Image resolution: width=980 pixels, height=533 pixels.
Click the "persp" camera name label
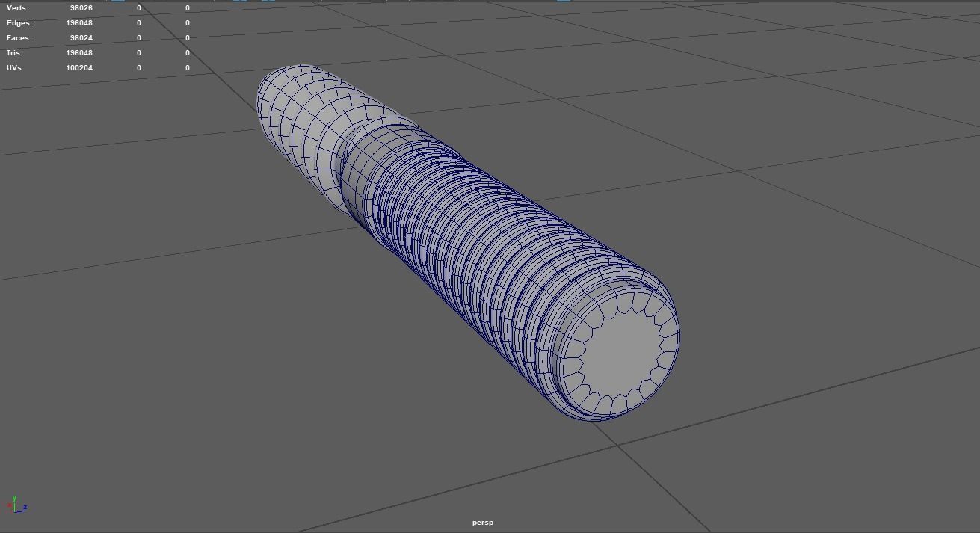483,523
